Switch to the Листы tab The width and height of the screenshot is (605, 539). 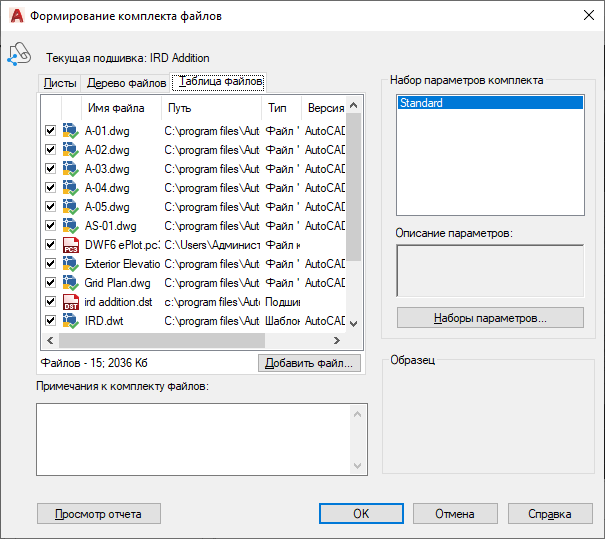coord(59,83)
